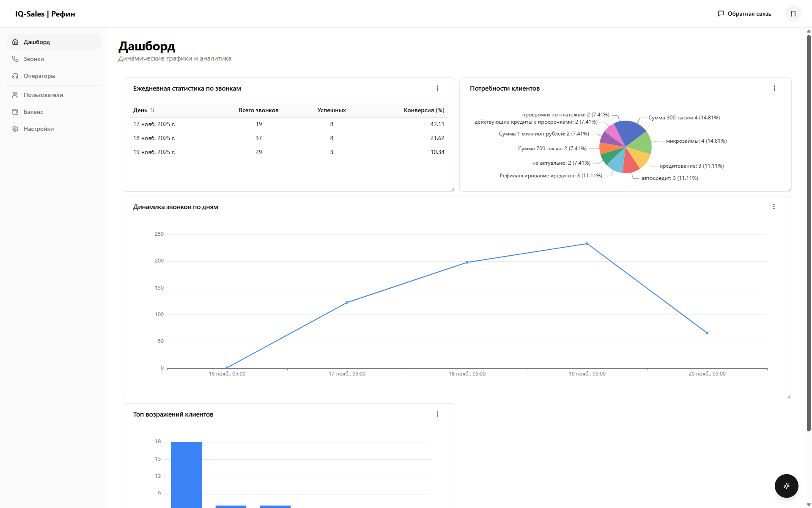Viewport: 812px width, 508px height.
Task: Click the Обратная связь feedback button
Action: click(x=744, y=14)
